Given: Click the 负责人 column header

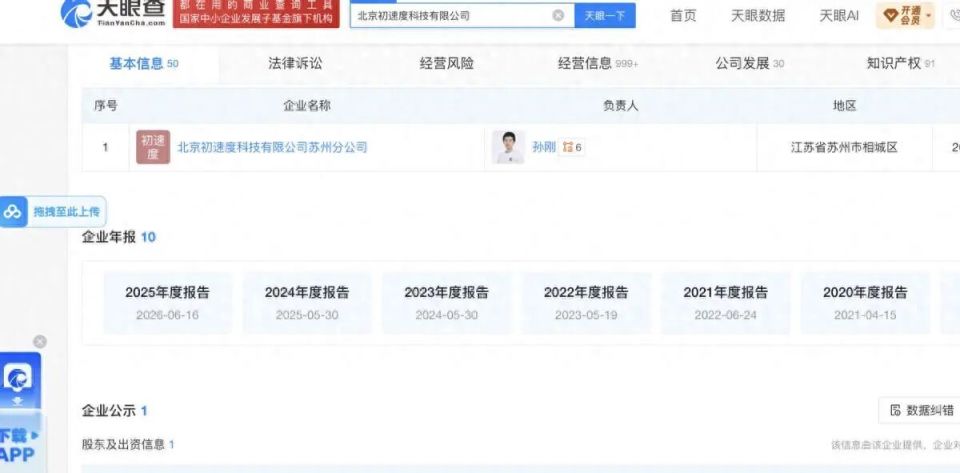Looking at the screenshot, I should point(620,106).
